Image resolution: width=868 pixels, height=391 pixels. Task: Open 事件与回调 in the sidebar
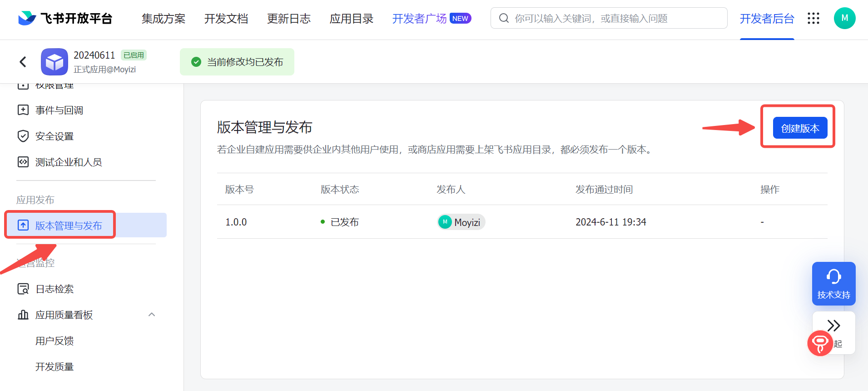(59, 110)
